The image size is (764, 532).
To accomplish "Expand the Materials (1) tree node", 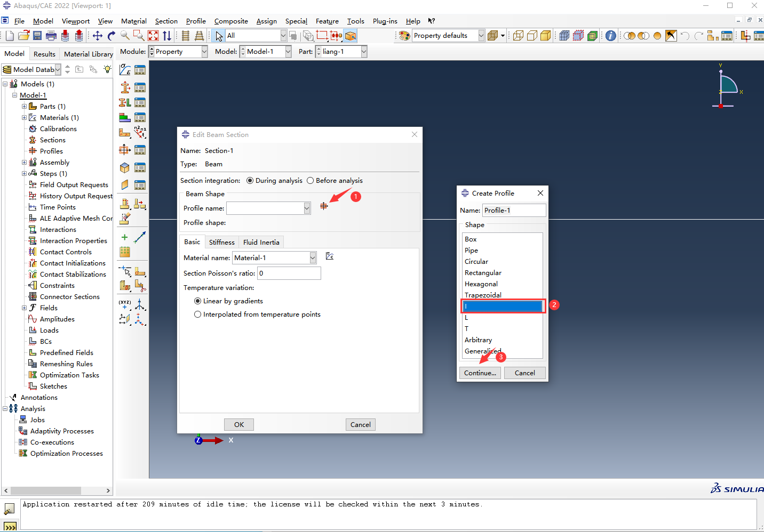I will pyautogui.click(x=24, y=118).
